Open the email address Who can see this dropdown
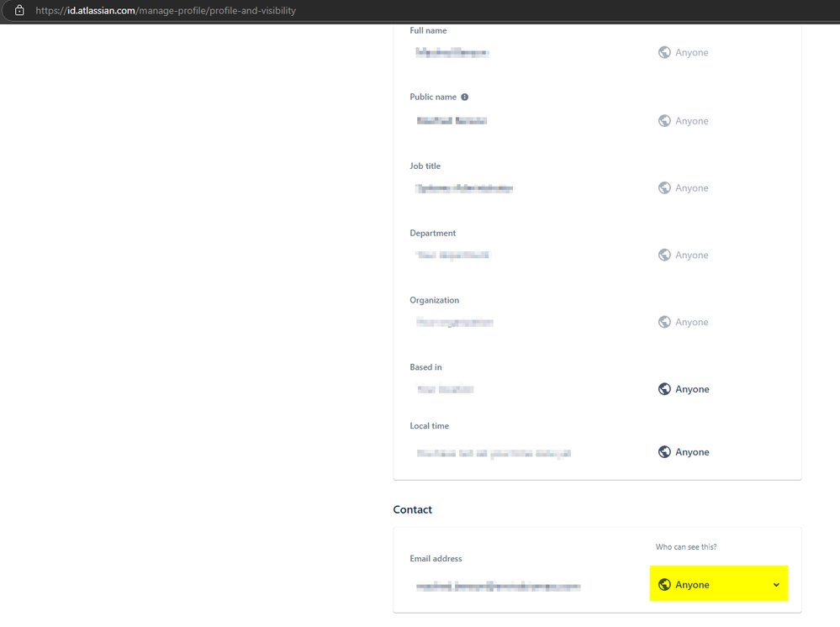840x627 pixels. tap(718, 584)
